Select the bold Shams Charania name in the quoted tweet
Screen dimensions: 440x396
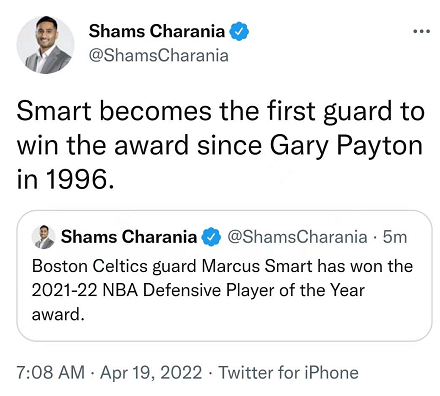pos(129,237)
